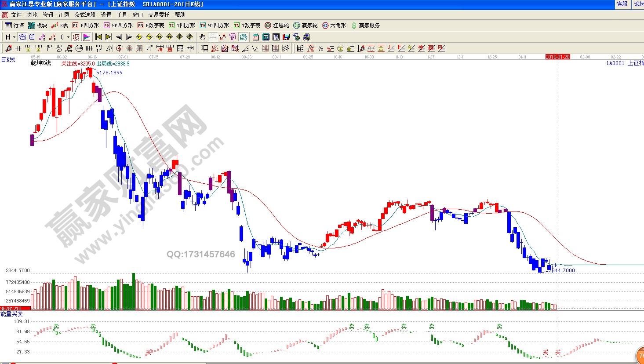The width and height of the screenshot is (644, 364).
Task: Toggle the crosshair cursor button
Action: coord(213,37)
